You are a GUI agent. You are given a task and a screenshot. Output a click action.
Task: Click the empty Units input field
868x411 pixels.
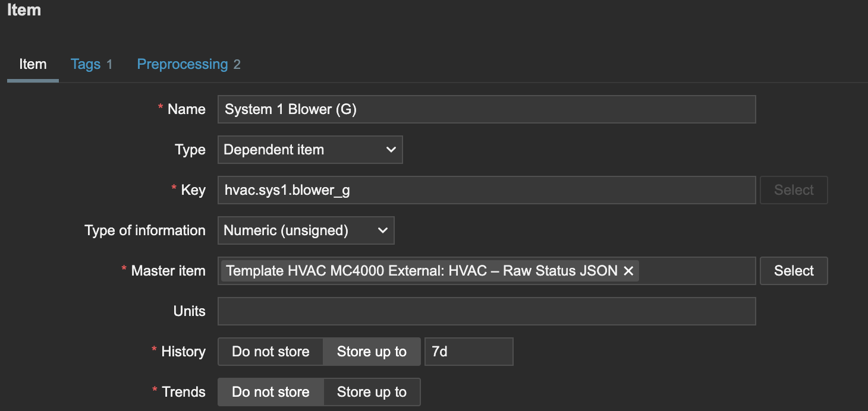pyautogui.click(x=486, y=311)
